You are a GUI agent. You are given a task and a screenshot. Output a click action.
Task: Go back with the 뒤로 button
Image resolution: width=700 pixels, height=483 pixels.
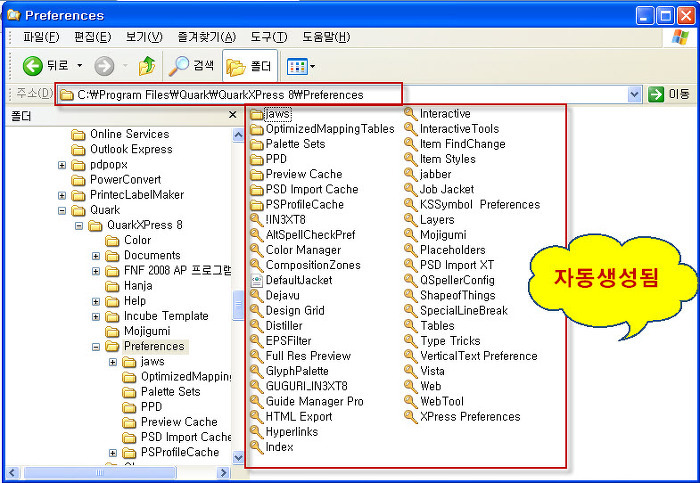click(46, 66)
